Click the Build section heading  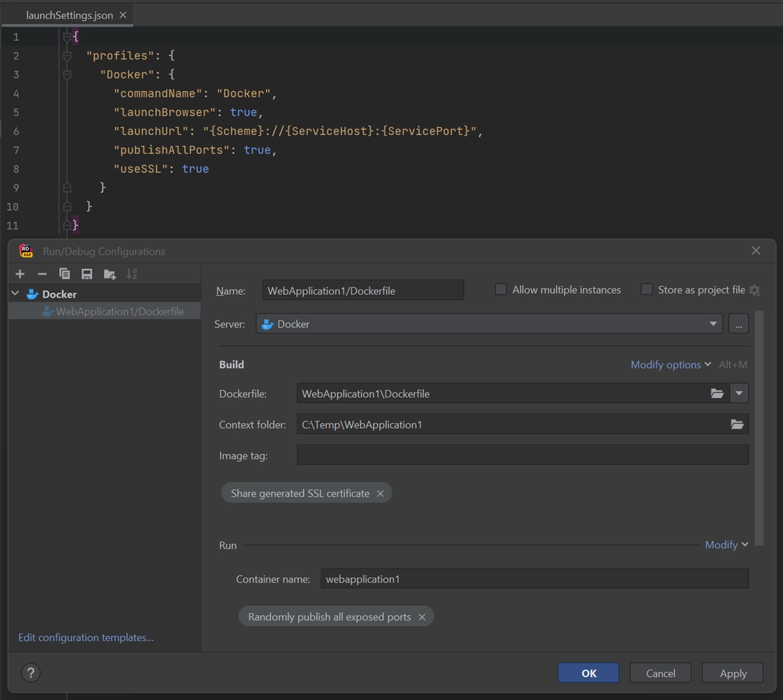tap(232, 365)
